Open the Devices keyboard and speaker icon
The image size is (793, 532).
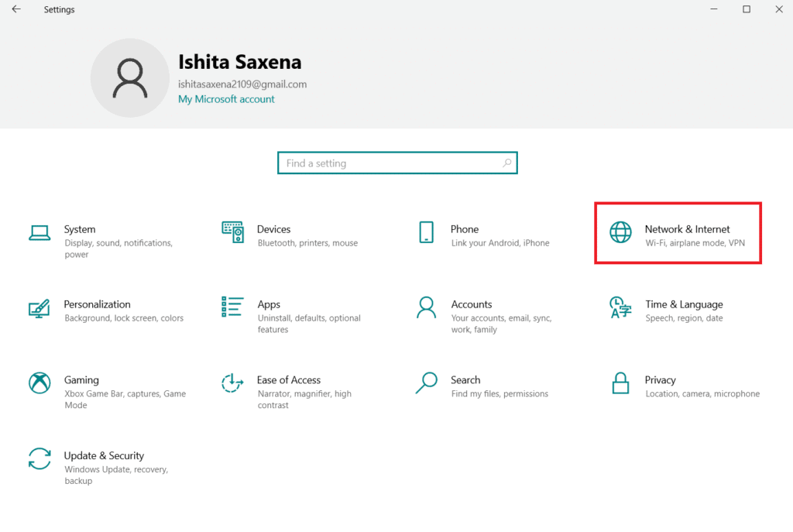point(232,232)
